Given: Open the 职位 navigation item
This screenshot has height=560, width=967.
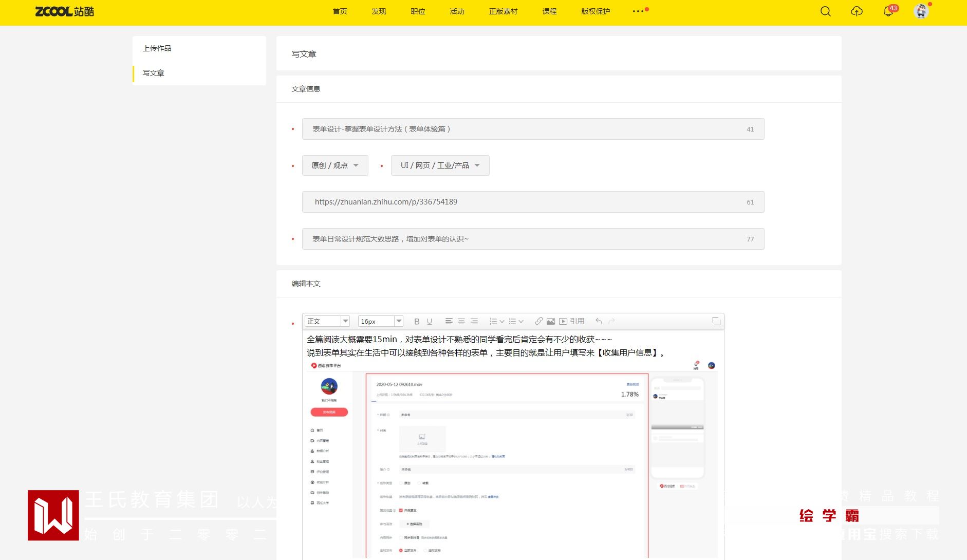Looking at the screenshot, I should click(x=418, y=11).
